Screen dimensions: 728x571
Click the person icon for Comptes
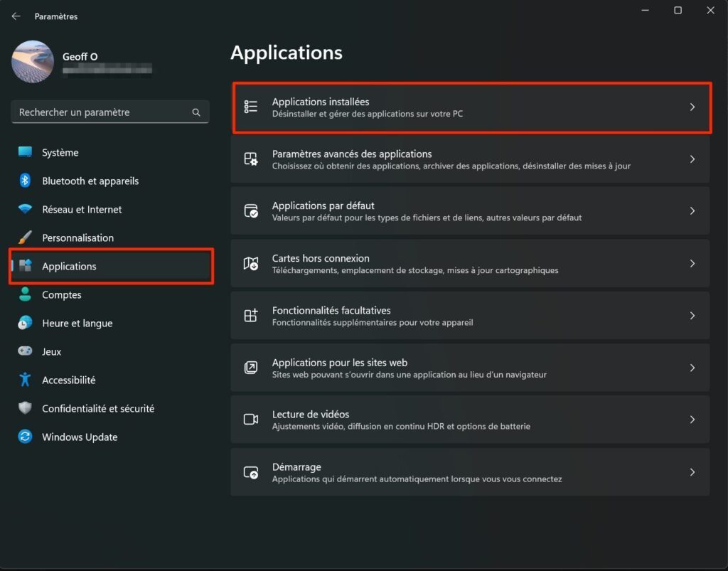click(25, 294)
